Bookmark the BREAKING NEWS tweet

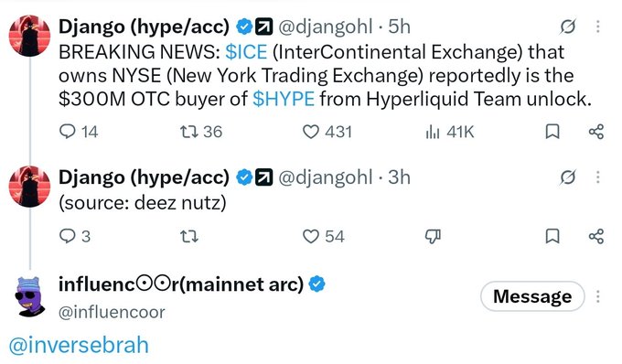(x=552, y=132)
